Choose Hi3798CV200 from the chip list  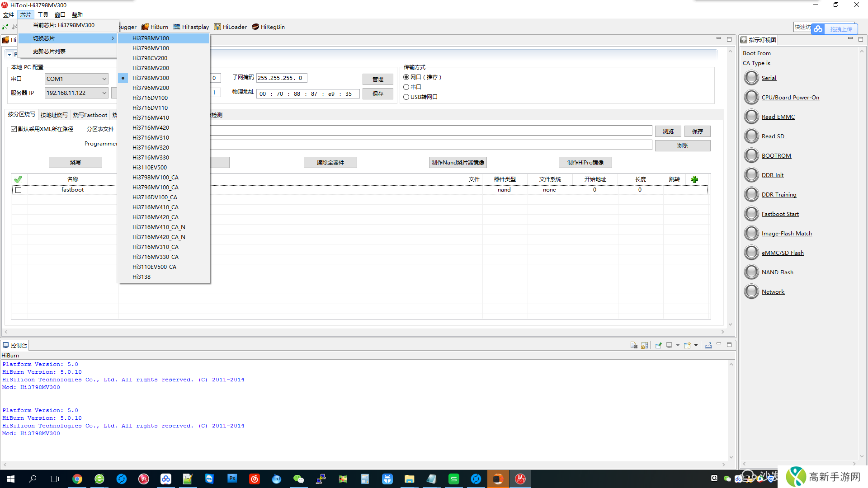(150, 58)
